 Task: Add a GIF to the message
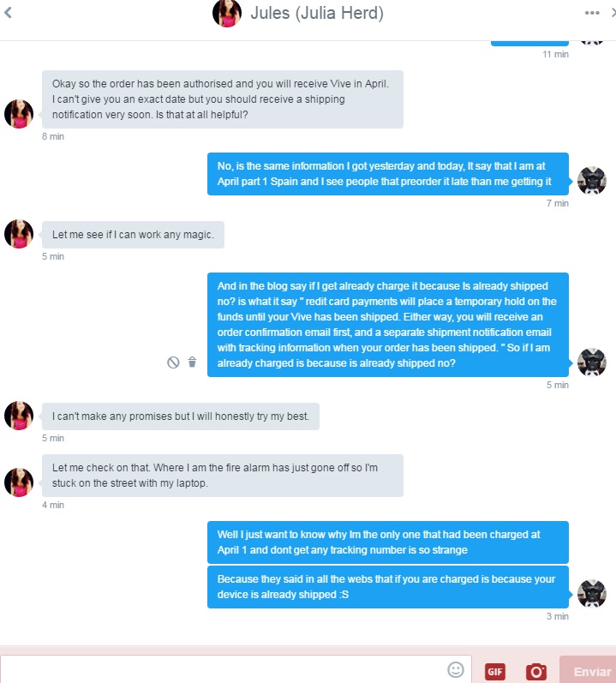495,671
